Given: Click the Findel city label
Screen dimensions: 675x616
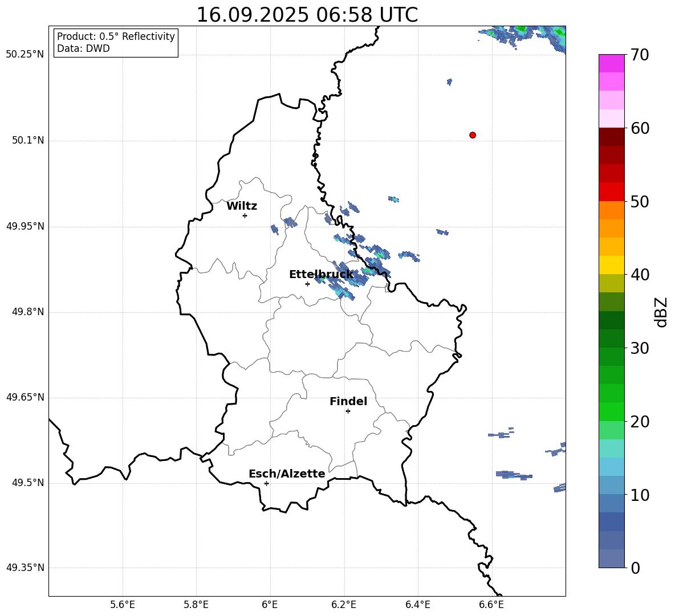Looking at the screenshot, I should (348, 401).
